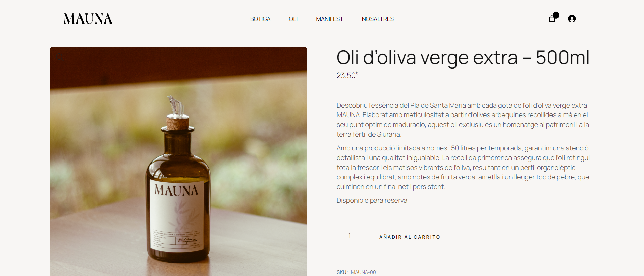Click the MAUNA label on the bottle

(x=176, y=190)
